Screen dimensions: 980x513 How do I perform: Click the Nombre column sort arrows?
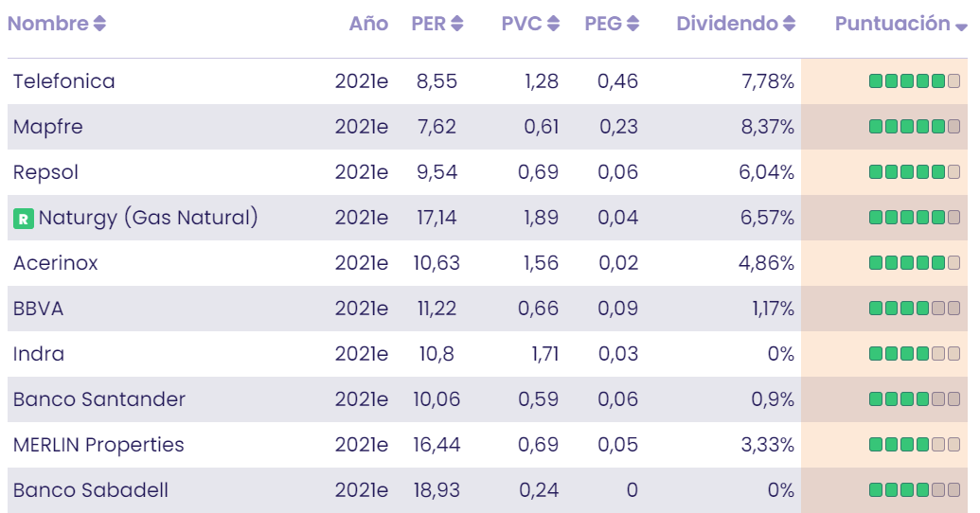(100, 25)
